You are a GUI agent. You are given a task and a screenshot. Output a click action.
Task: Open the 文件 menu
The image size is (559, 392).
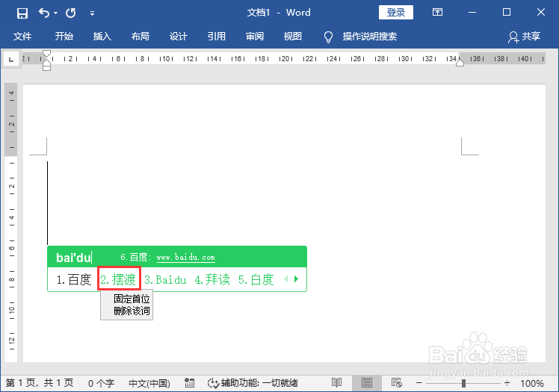[22, 37]
